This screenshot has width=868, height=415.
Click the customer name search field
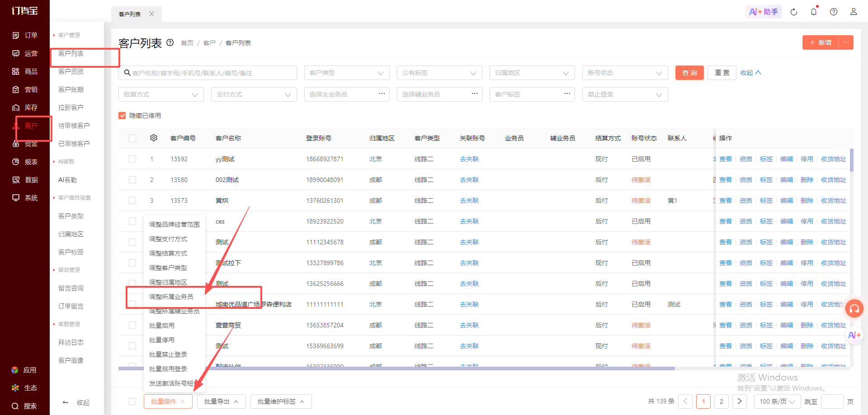[208, 73]
